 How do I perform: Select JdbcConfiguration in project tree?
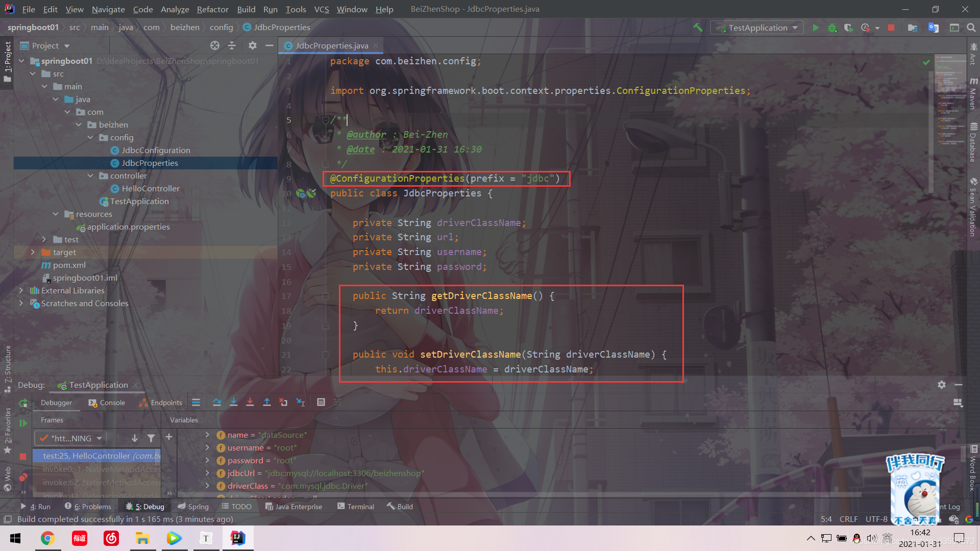point(156,150)
